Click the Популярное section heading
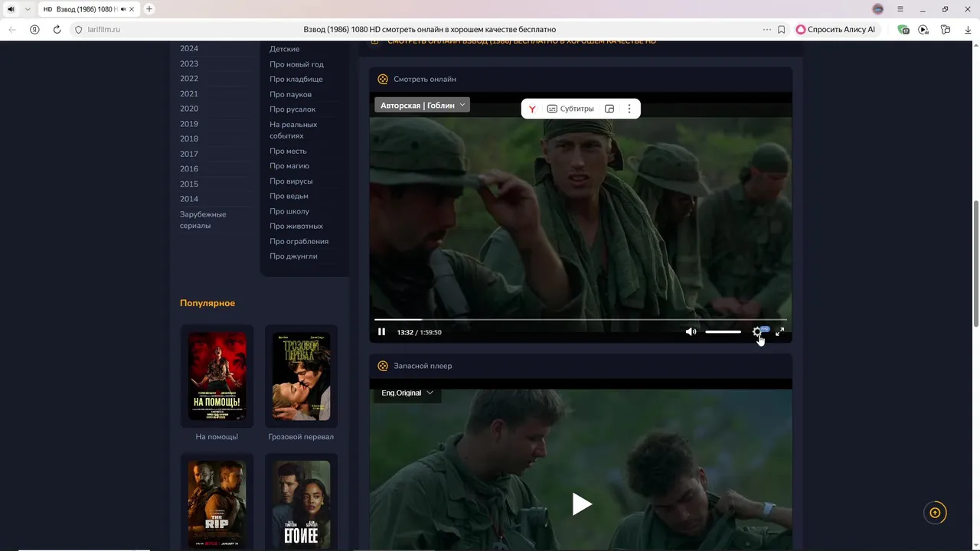The width and height of the screenshot is (980, 551). tap(207, 303)
